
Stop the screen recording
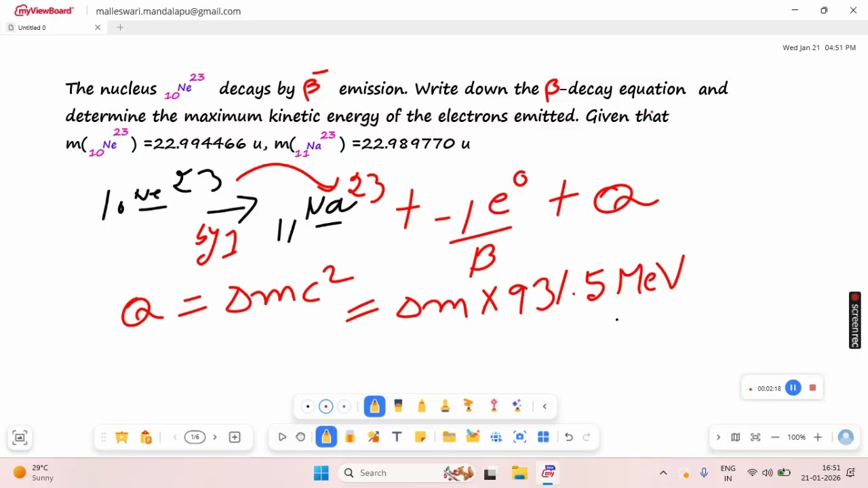[812, 388]
